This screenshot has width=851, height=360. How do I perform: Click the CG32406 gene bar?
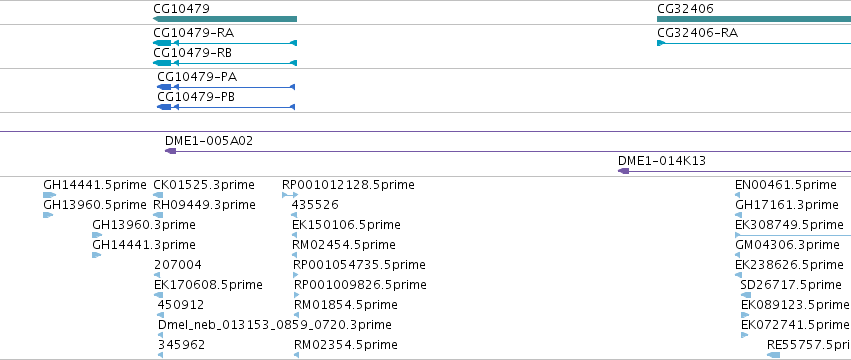click(754, 19)
